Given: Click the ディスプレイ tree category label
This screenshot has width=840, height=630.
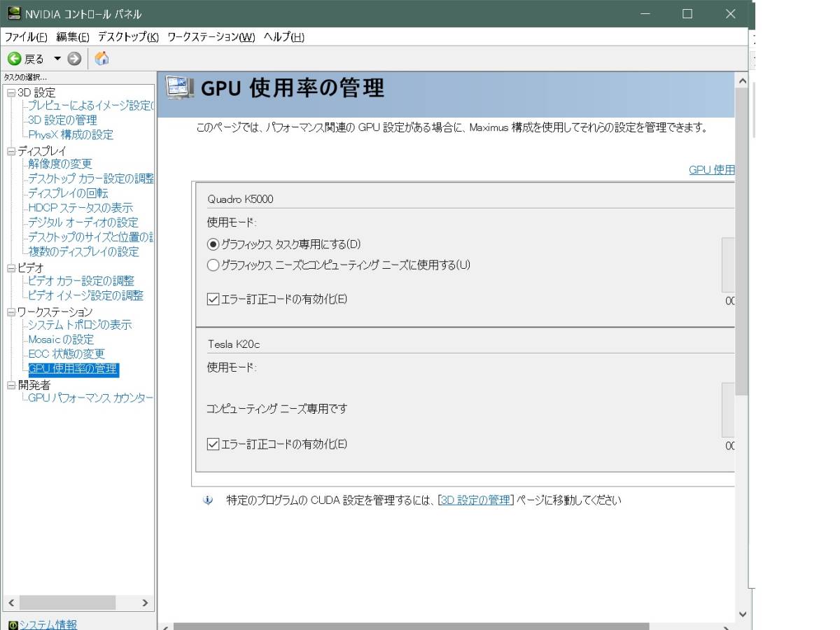Looking at the screenshot, I should coord(42,151).
